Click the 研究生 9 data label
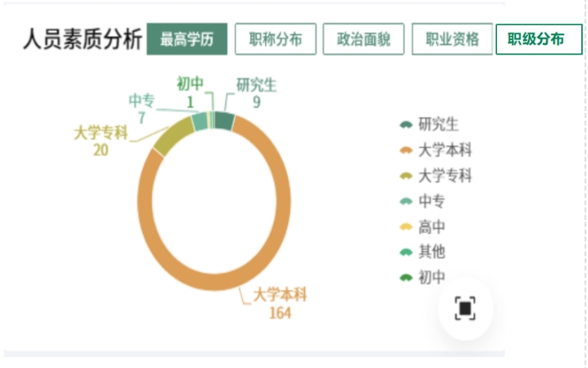588x368 pixels. pos(256,93)
